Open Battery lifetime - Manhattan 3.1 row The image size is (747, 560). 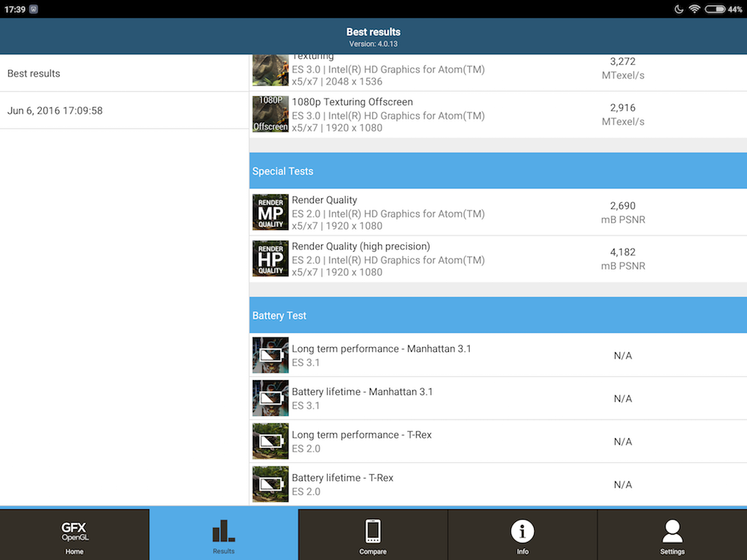click(498, 398)
